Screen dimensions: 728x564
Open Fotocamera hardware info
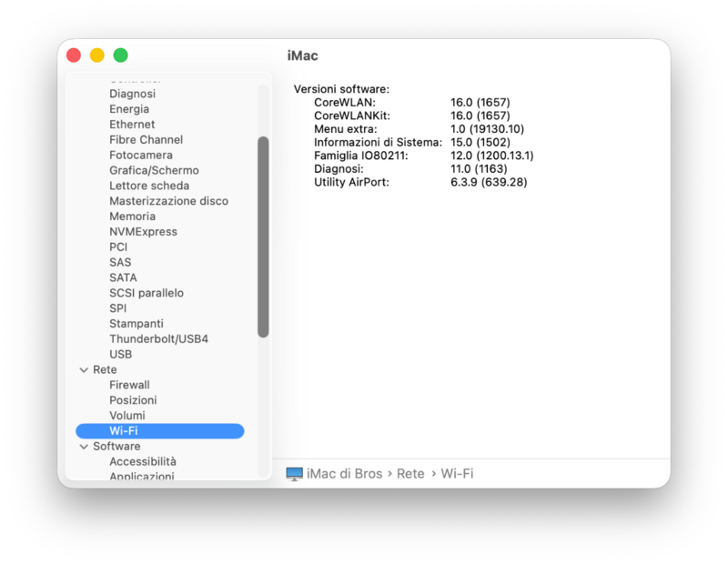[141, 155]
